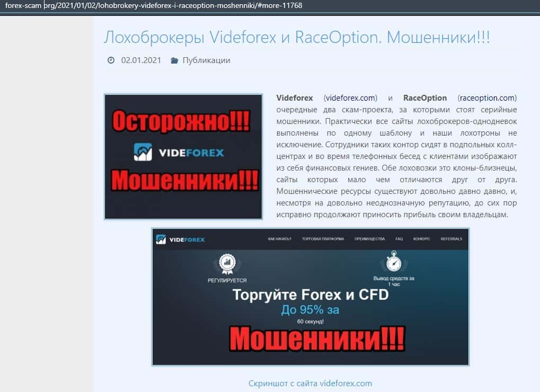Click the clock icon beside the date
Viewport: 540px width, 392px height.
(111, 60)
